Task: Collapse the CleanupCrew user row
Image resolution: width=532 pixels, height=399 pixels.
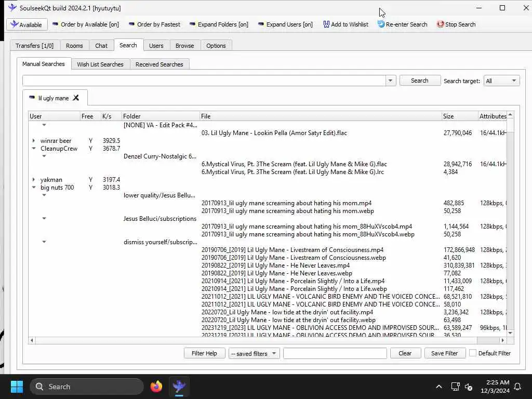Action: (x=34, y=148)
